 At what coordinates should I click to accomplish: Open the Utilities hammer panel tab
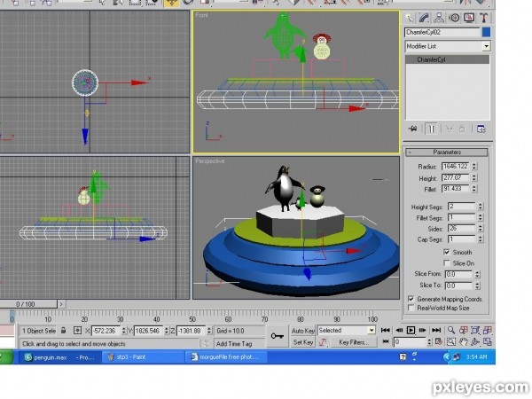(483, 18)
